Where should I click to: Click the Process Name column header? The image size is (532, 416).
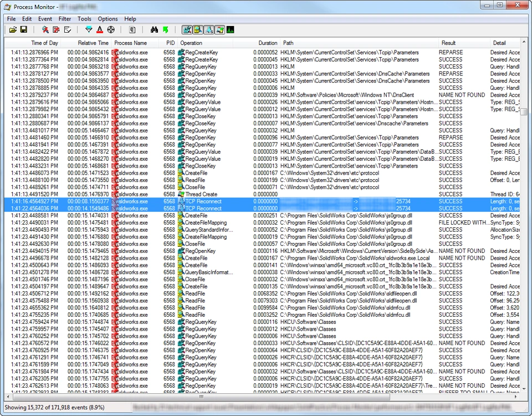click(x=135, y=43)
